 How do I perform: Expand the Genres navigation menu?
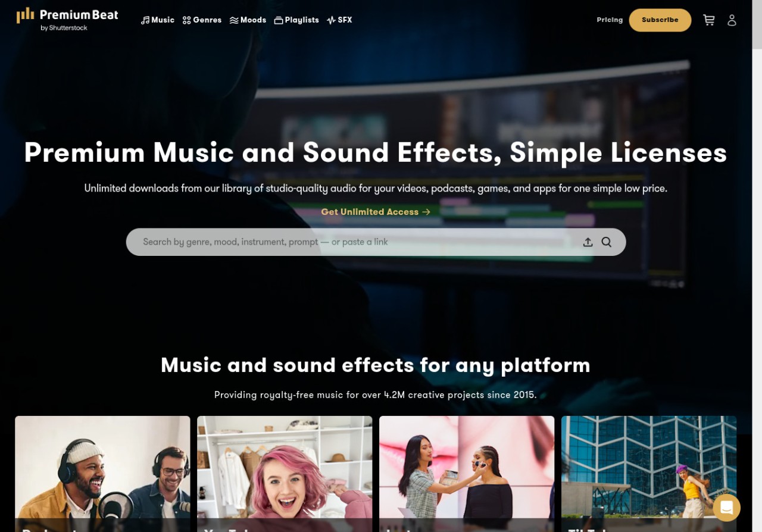(202, 20)
